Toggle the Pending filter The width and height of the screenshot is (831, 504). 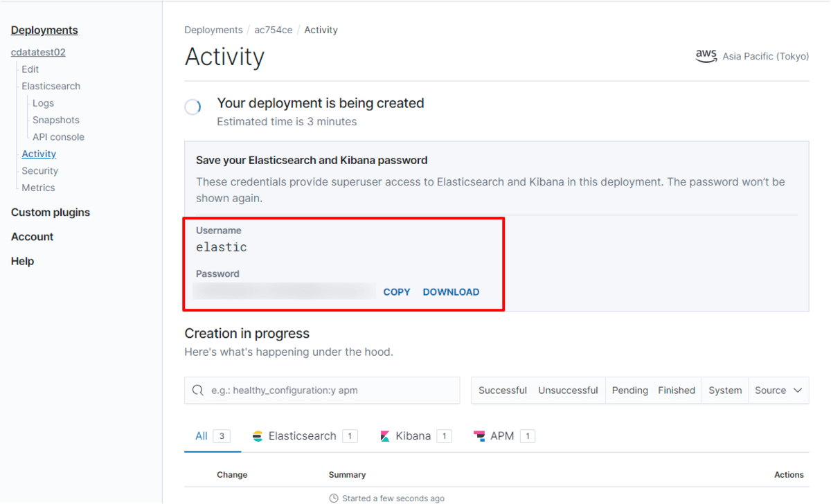(x=629, y=390)
